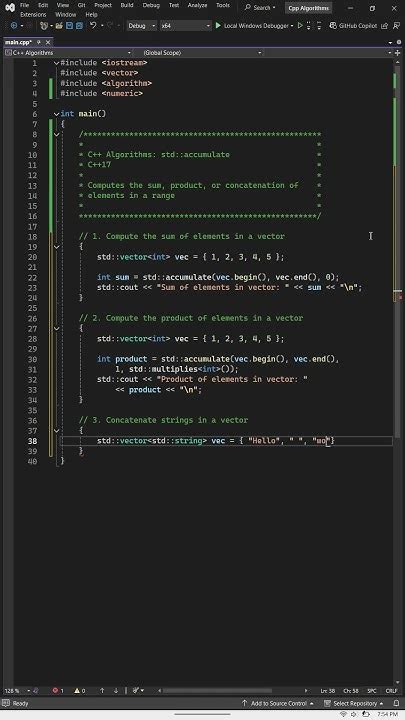
Task: Click the SPC indentation indicator
Action: [x=372, y=691]
